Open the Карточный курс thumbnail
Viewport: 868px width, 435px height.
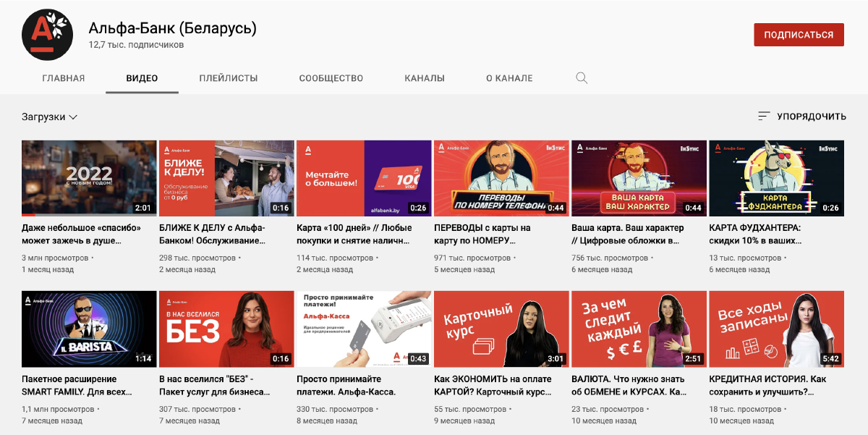[x=501, y=329]
